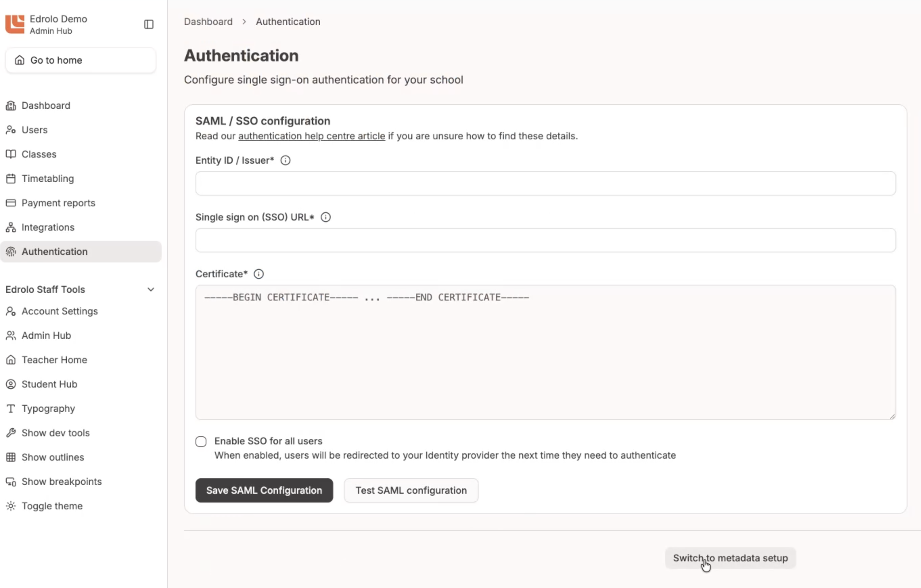This screenshot has height=588, width=921.
Task: Click Switch to metadata setup
Action: tap(730, 558)
